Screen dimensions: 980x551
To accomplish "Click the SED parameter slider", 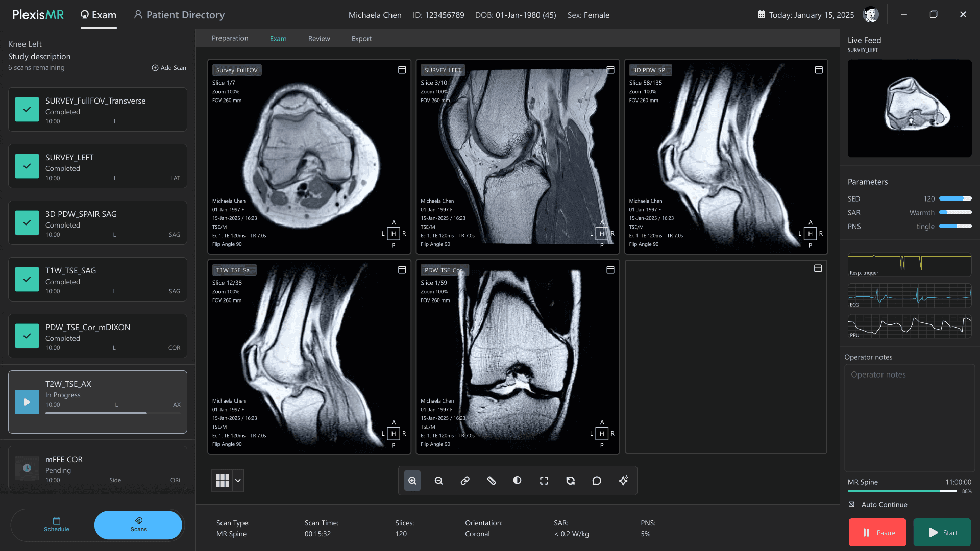I will pos(955,199).
